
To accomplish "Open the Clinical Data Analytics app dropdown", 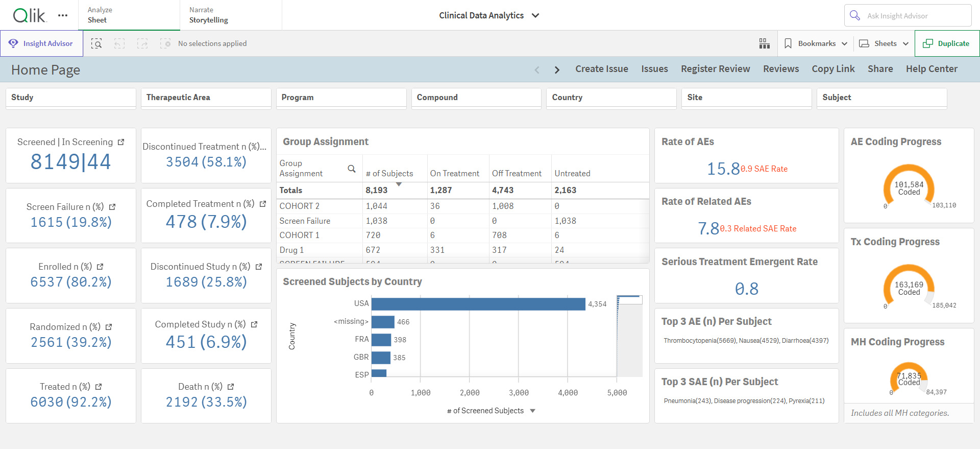I will point(489,15).
